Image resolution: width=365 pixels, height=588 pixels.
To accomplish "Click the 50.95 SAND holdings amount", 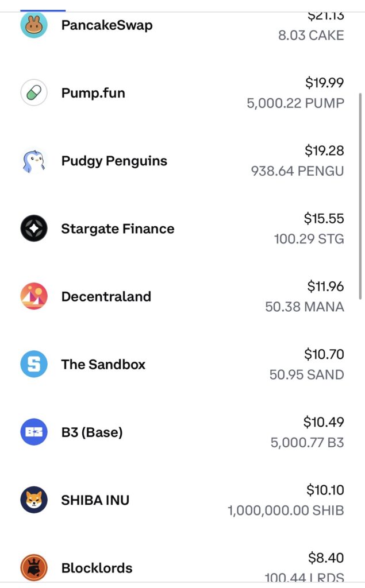I will (x=306, y=374).
